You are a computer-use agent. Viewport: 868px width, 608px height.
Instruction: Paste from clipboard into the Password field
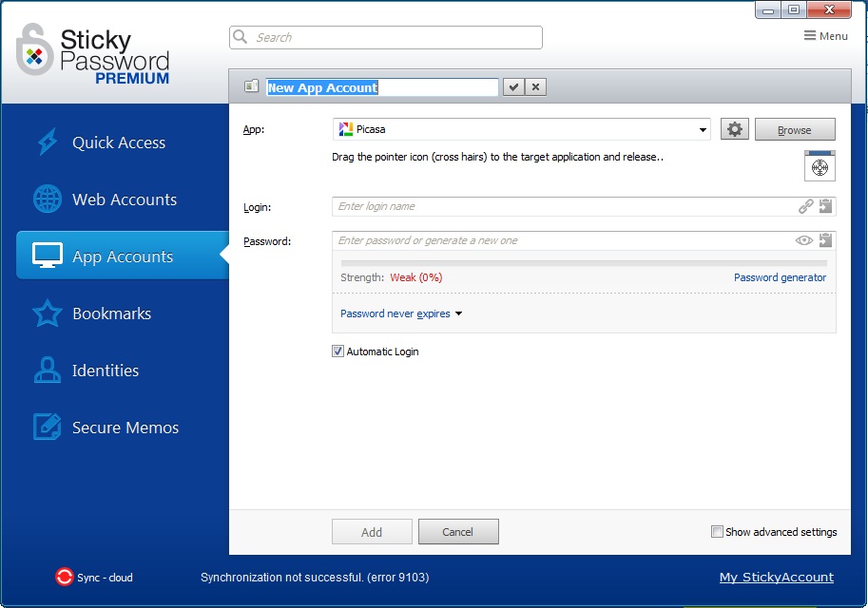coord(825,240)
